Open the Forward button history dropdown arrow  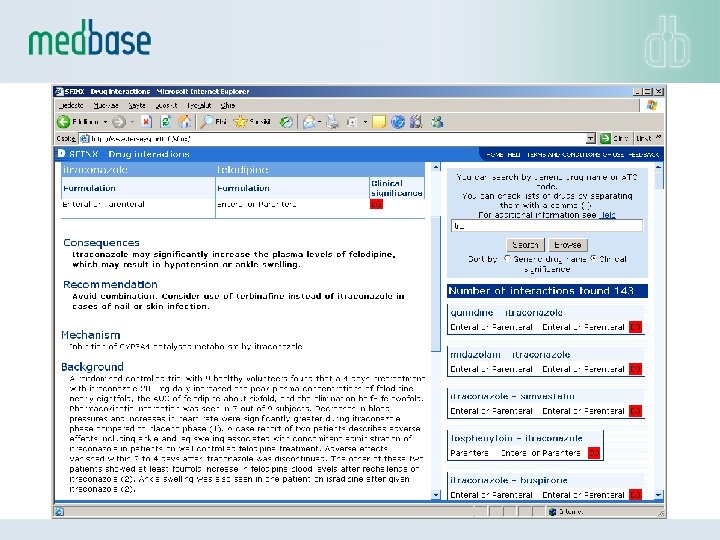(x=132, y=122)
